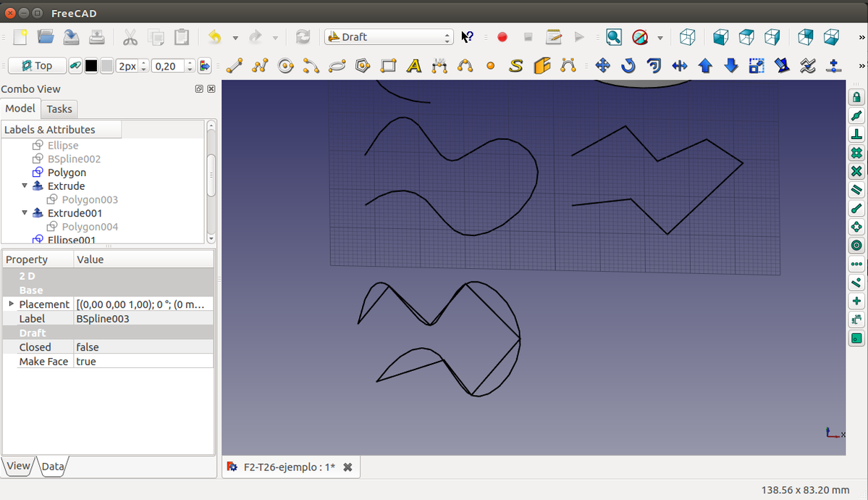Click the black line color swatch

point(91,66)
